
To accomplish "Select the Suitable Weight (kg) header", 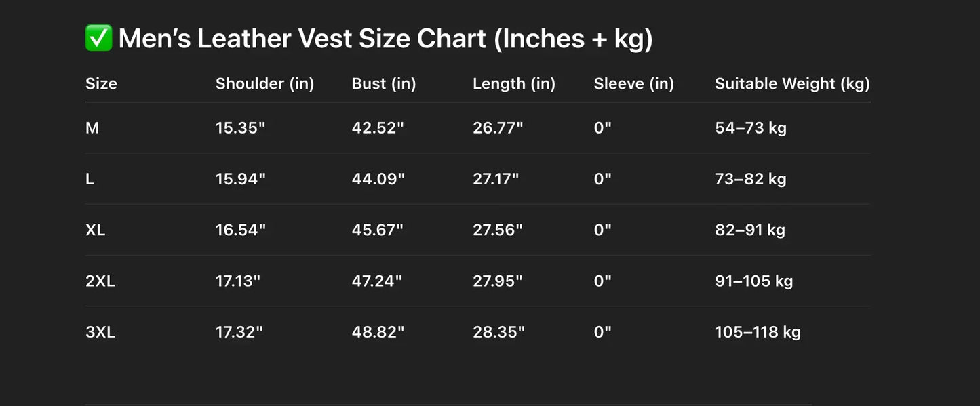I will 792,83.
